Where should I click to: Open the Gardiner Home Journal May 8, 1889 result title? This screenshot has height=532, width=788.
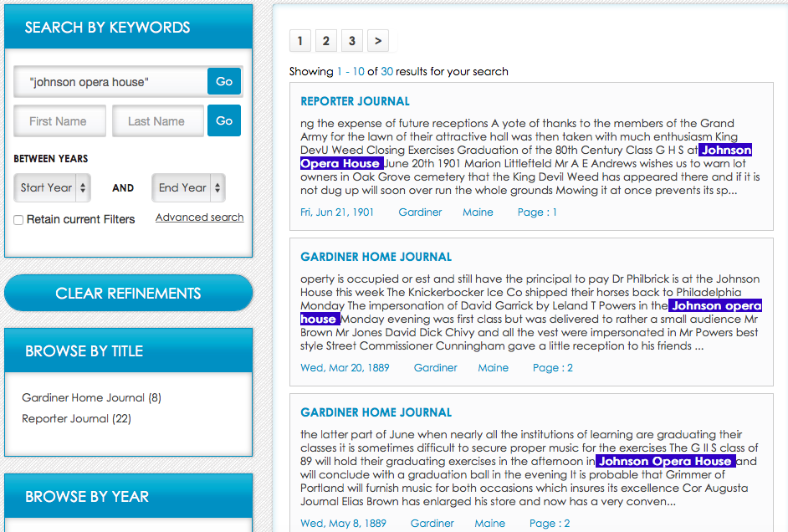click(376, 413)
